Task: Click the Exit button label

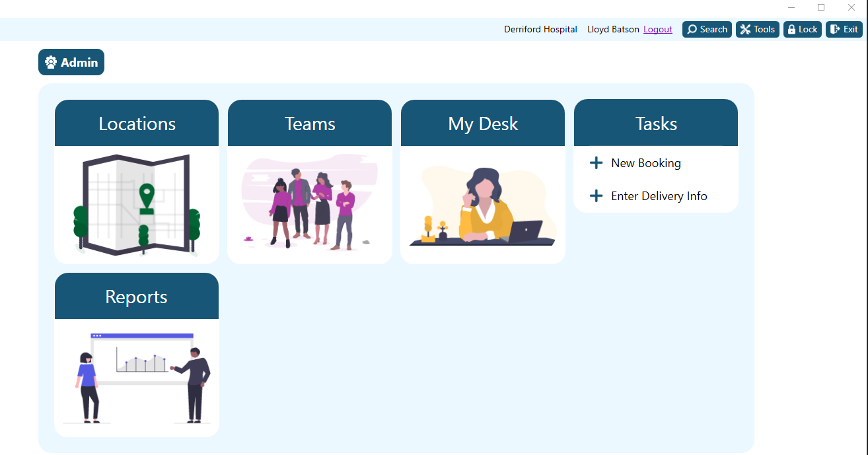Action: click(851, 29)
